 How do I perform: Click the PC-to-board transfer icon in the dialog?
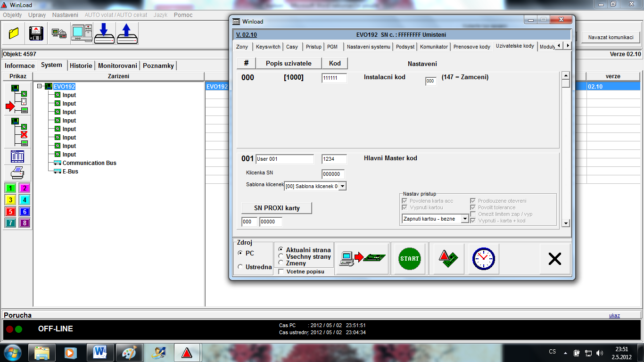pyautogui.click(x=362, y=258)
